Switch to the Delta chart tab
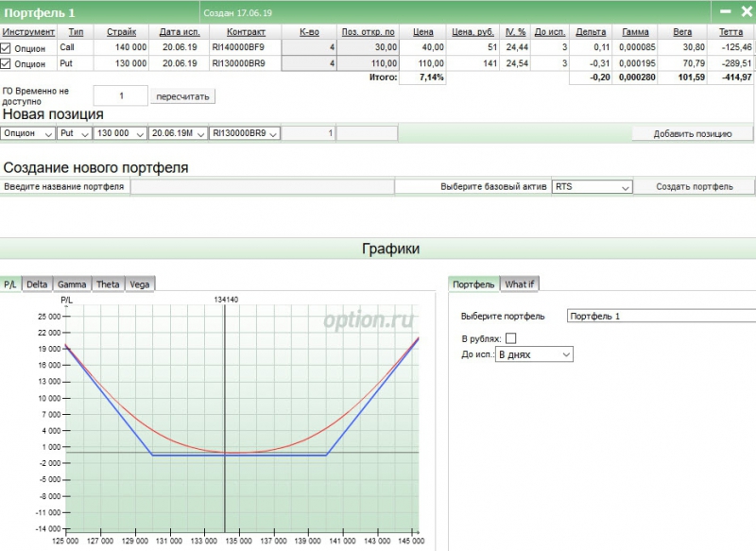 click(37, 284)
